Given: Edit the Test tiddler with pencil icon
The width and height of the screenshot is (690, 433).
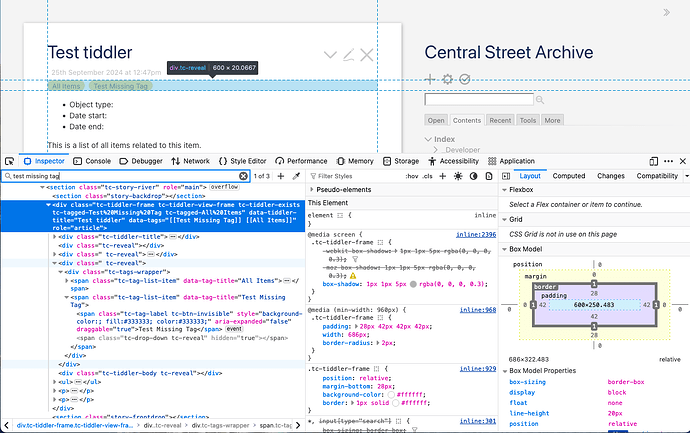Looking at the screenshot, I should tap(349, 55).
